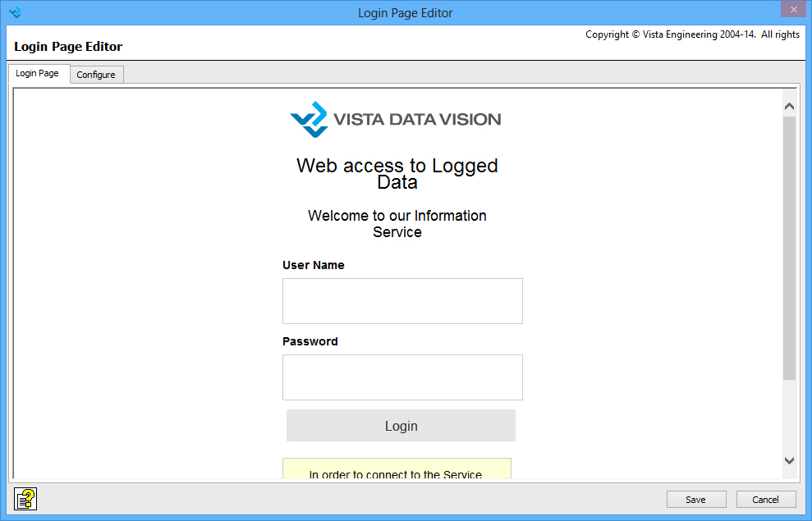Focus the Password input field

tap(402, 377)
